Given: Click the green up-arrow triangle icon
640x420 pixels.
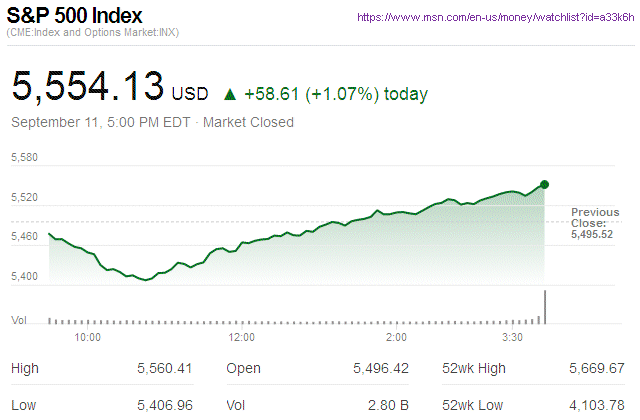Looking at the screenshot, I should click(x=229, y=95).
